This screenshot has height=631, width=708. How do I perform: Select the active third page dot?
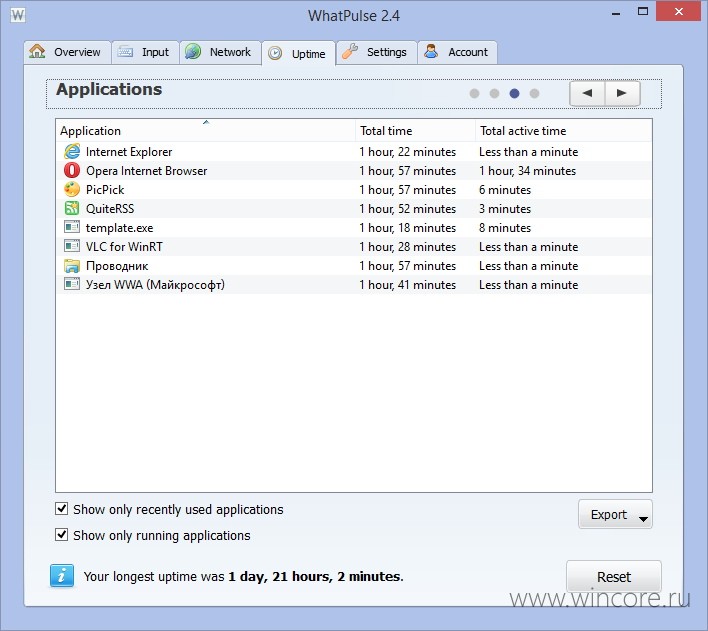(x=514, y=93)
